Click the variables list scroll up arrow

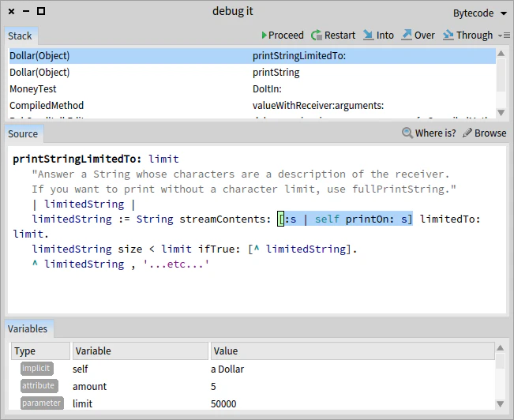pos(501,347)
